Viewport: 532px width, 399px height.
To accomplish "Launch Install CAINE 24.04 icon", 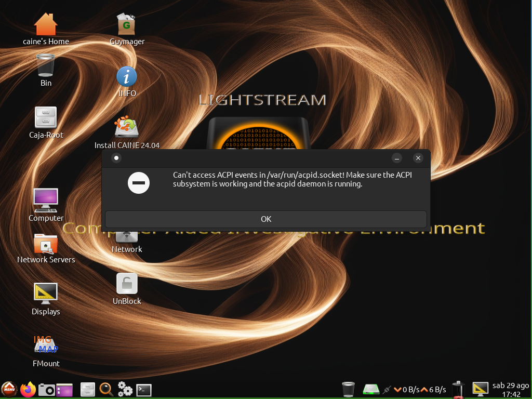I will coord(127,132).
